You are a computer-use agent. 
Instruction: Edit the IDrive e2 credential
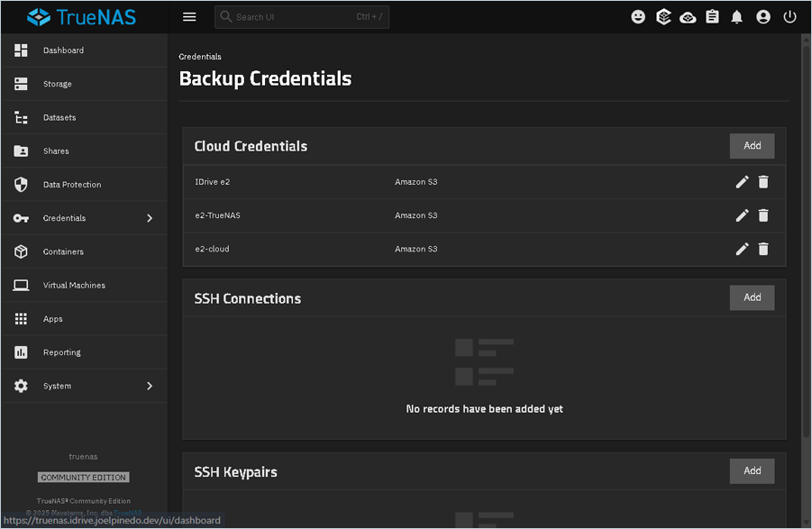742,182
